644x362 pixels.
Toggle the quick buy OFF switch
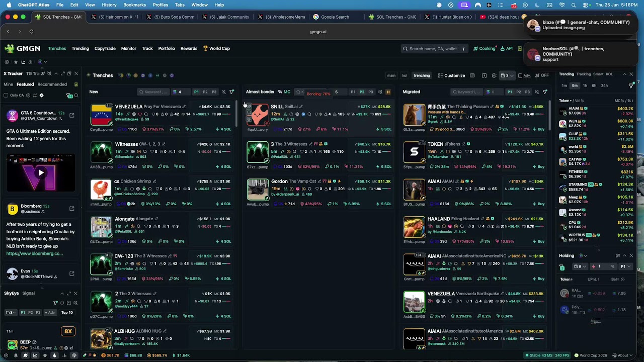[x=541, y=76]
